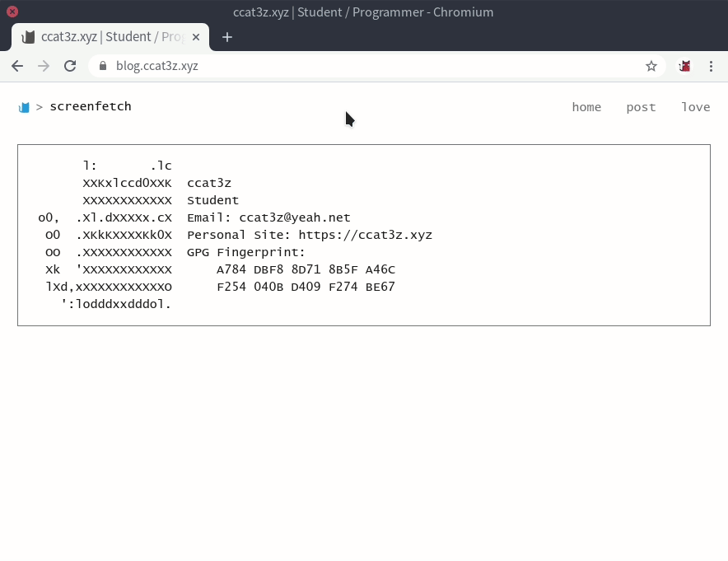The width and height of the screenshot is (728, 561).
Task: Bookmark this page with the star icon
Action: tap(651, 66)
